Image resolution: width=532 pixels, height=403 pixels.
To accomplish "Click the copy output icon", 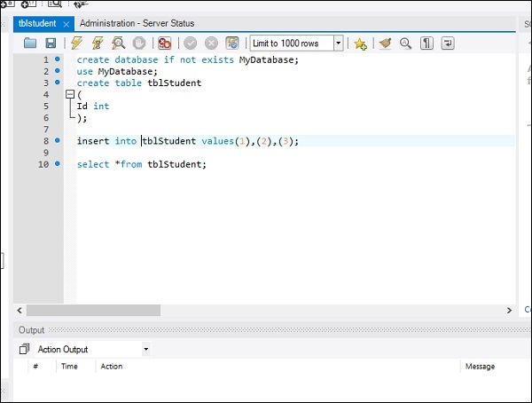I will 24,349.
